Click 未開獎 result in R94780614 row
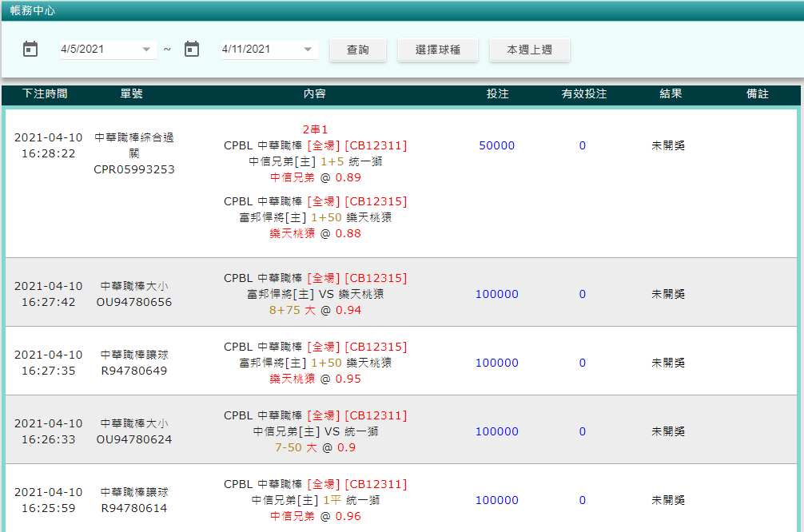804x532 pixels. (x=668, y=500)
